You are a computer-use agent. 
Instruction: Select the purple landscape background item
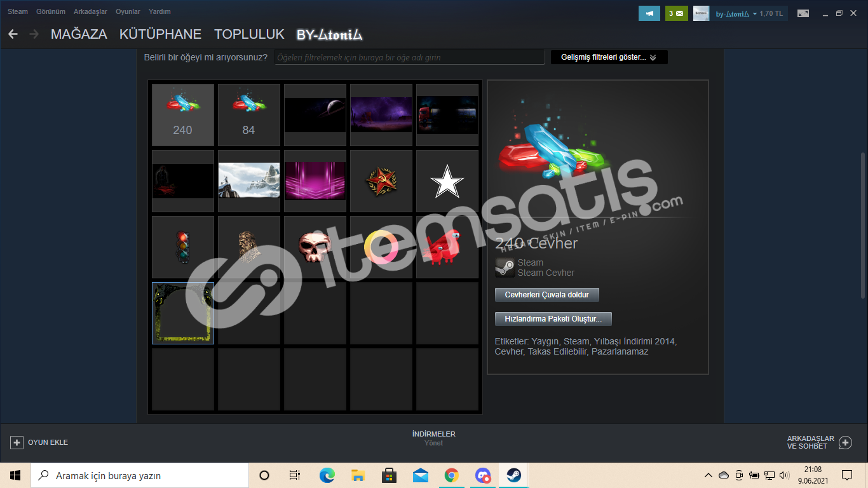click(381, 115)
